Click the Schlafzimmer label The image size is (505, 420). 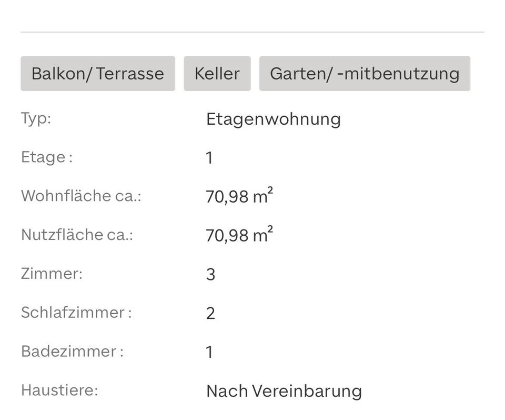tap(76, 313)
